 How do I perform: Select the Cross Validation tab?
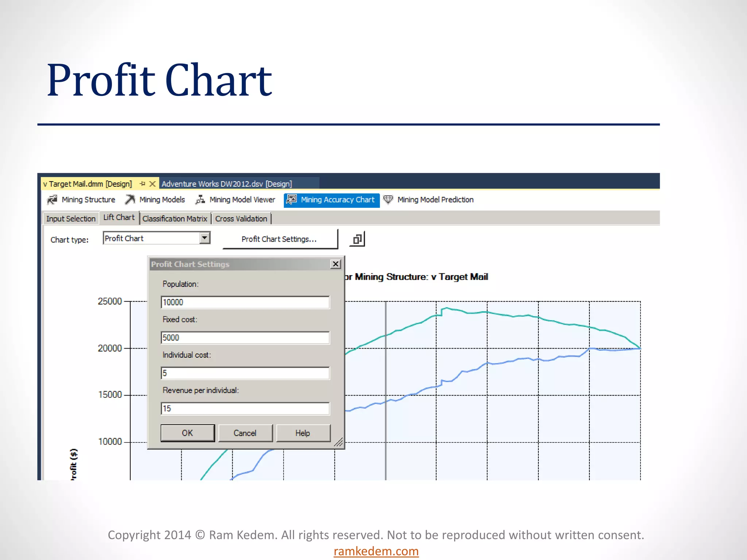click(x=241, y=219)
